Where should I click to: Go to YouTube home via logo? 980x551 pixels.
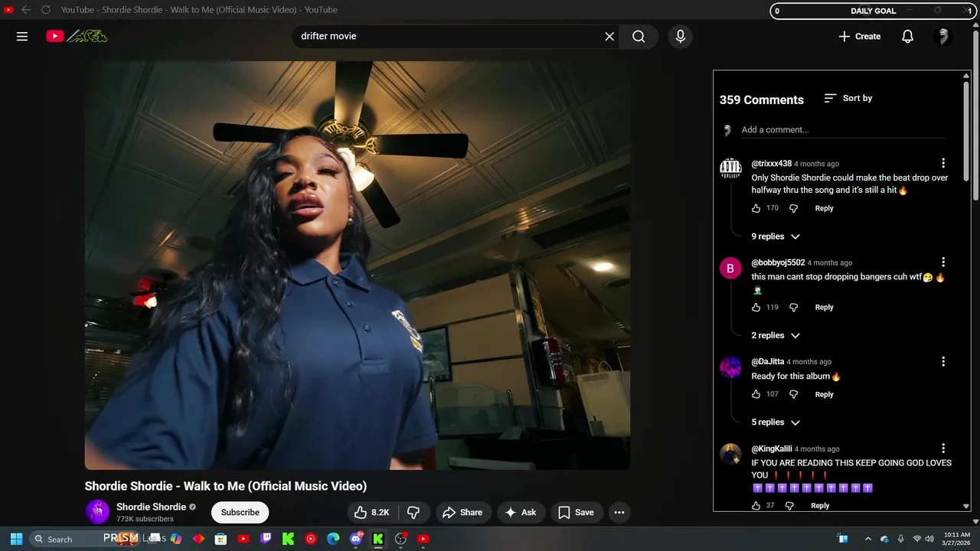click(77, 36)
